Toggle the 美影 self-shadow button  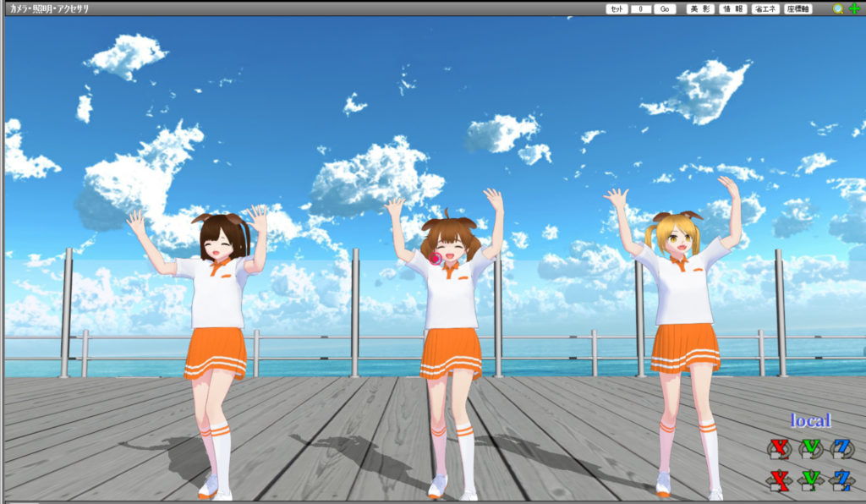click(x=699, y=8)
